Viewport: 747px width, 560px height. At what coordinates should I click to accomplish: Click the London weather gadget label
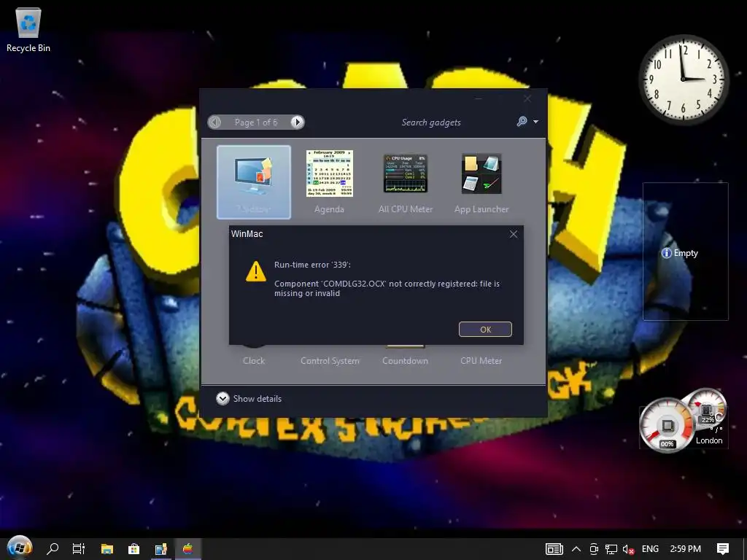tap(709, 440)
